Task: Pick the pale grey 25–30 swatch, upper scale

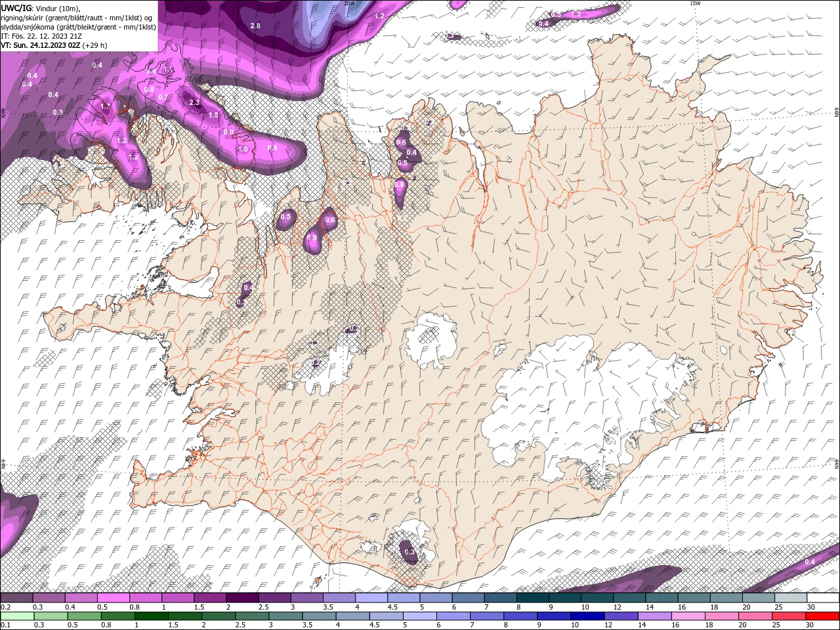Action: (791, 598)
